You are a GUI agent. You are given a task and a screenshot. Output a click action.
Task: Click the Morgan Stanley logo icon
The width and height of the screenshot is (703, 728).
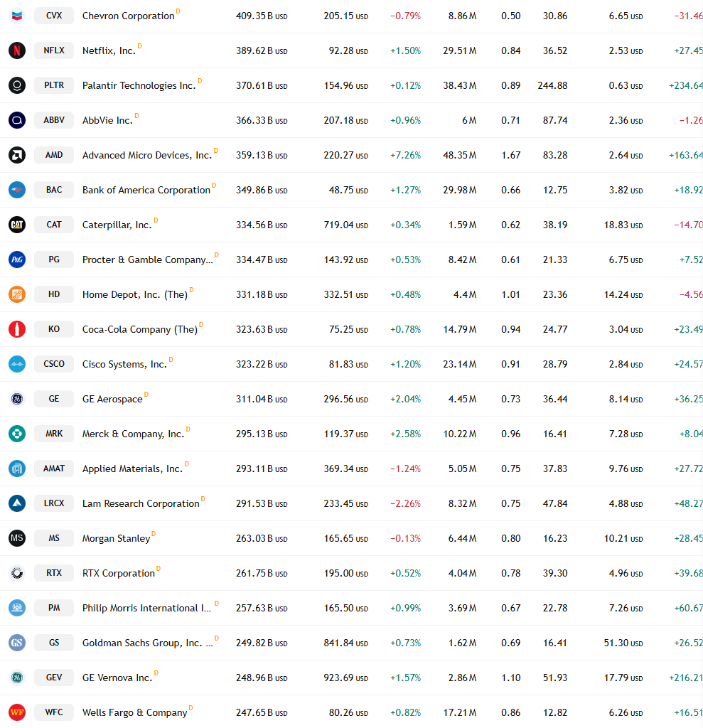click(x=17, y=538)
